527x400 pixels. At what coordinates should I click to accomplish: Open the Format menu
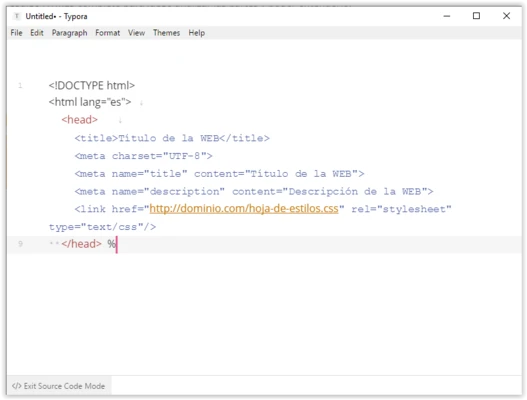click(x=107, y=33)
